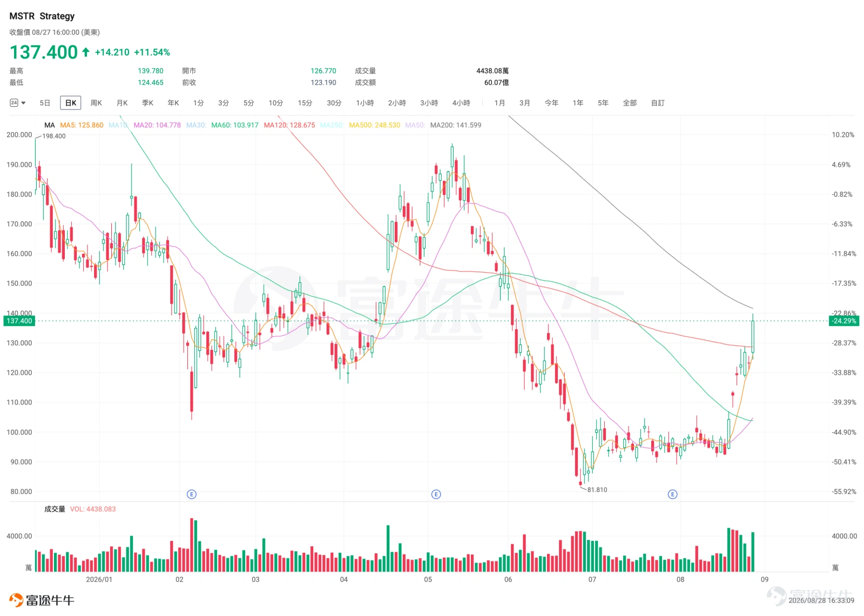Click the 137.400 current price axis tag
The width and height of the screenshot is (864, 616).
click(19, 321)
